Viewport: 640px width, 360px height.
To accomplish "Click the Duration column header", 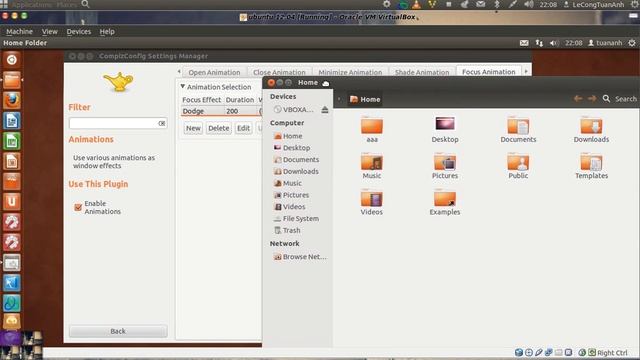I will point(240,100).
